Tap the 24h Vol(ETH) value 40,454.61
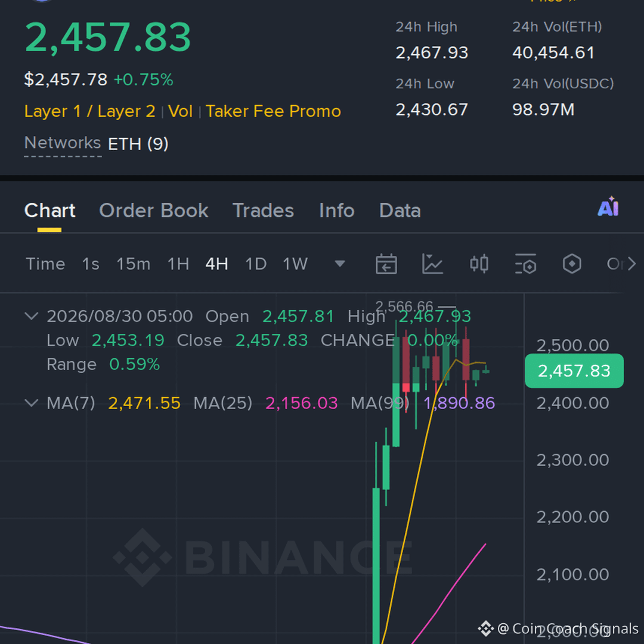 (x=553, y=52)
